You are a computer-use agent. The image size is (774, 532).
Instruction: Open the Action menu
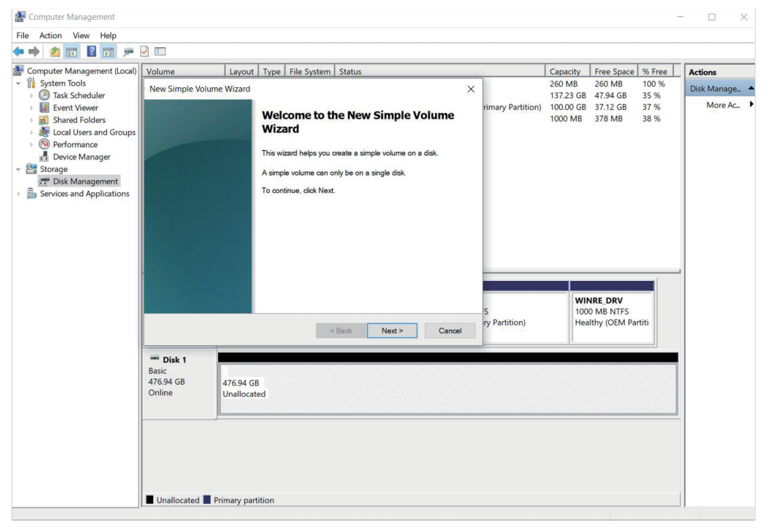(x=50, y=35)
